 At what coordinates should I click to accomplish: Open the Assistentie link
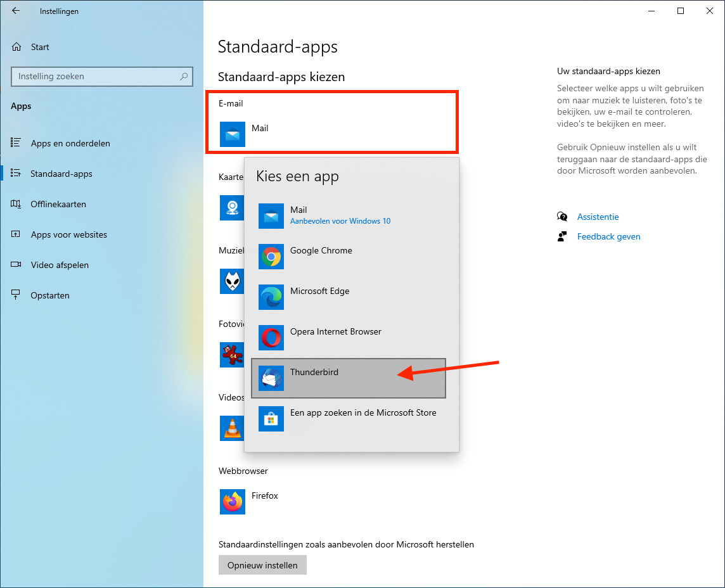point(598,217)
